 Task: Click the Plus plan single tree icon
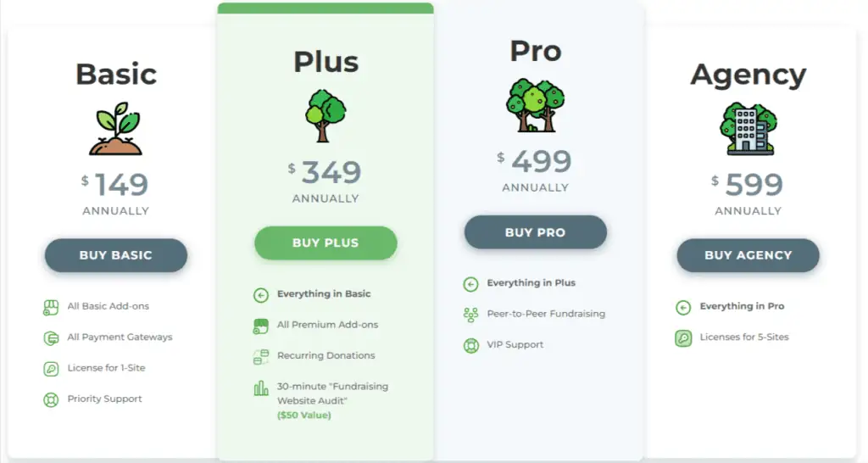pyautogui.click(x=325, y=115)
